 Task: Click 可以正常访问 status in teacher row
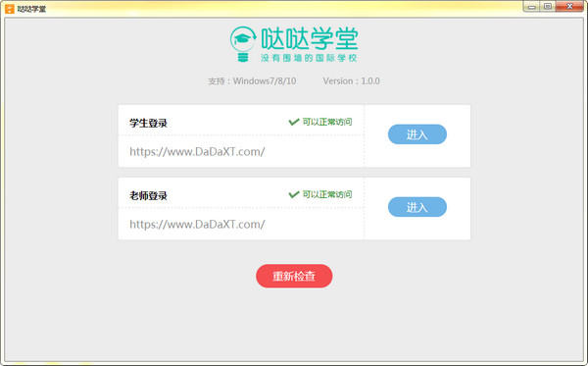[x=327, y=194]
